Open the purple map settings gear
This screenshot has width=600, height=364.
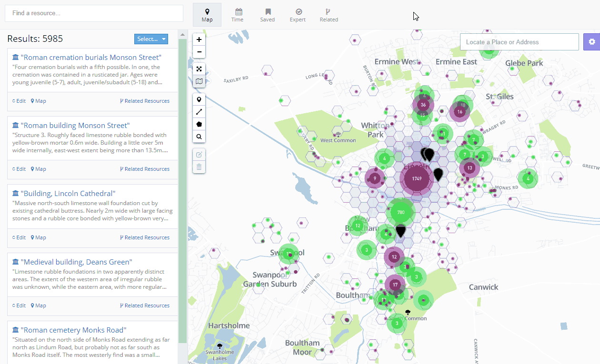pos(591,42)
